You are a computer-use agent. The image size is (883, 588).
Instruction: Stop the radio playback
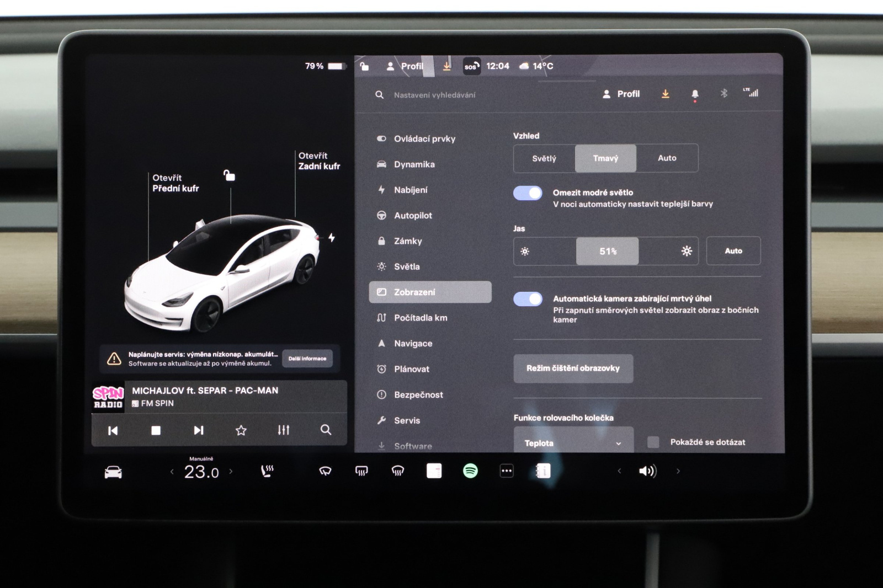pos(156,430)
